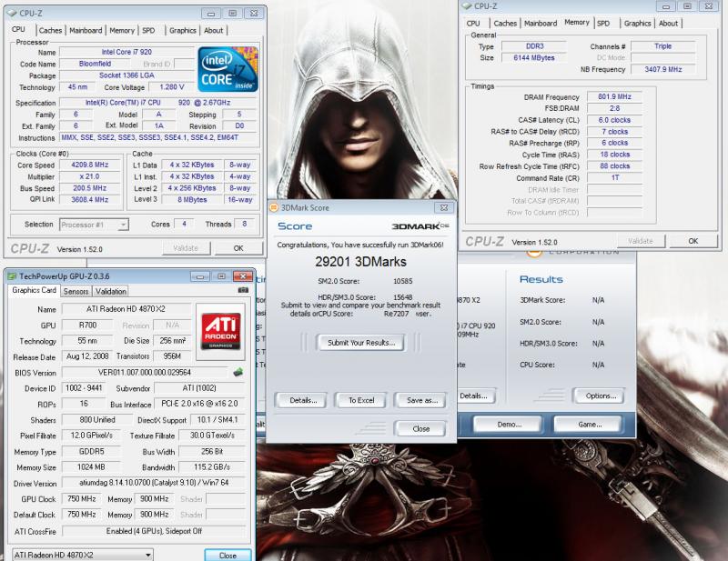Open Details in the 3DMark Score dialog
Screen dimensions: 728x561
tap(303, 400)
